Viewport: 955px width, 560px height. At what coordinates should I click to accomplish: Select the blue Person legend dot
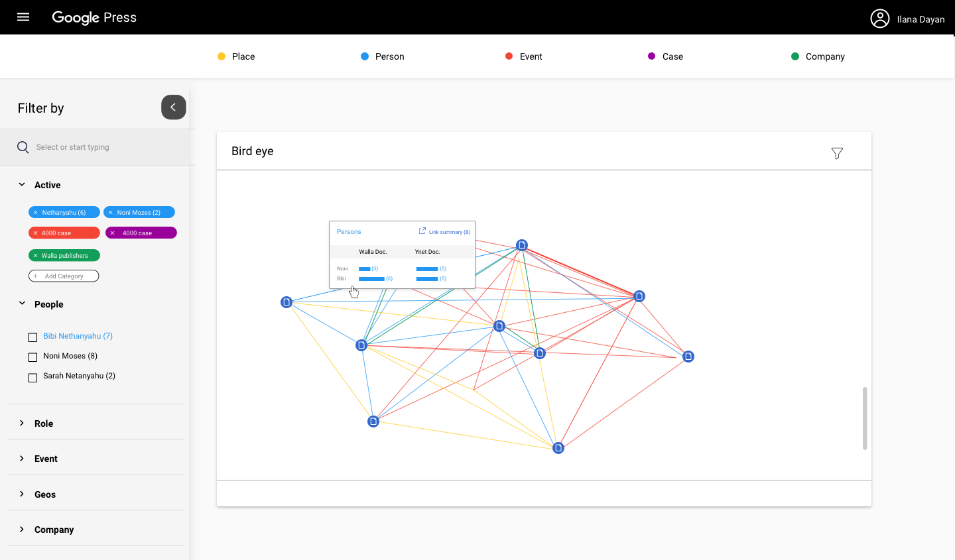[365, 56]
